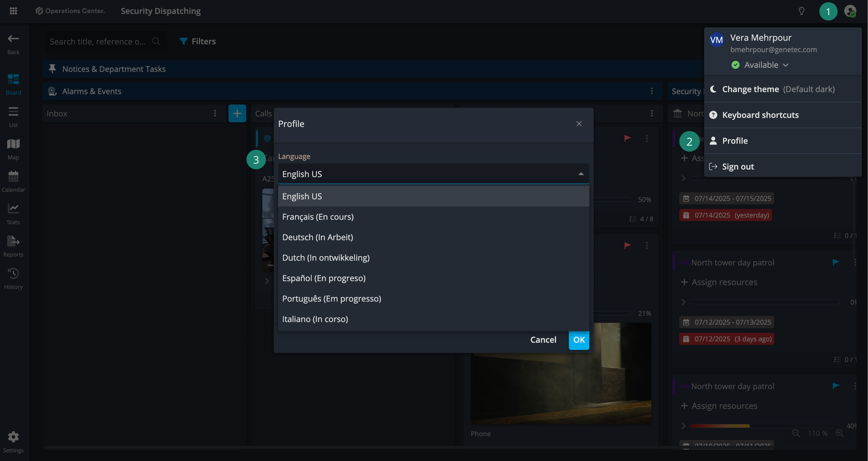Zoom in the board view

[x=839, y=433]
